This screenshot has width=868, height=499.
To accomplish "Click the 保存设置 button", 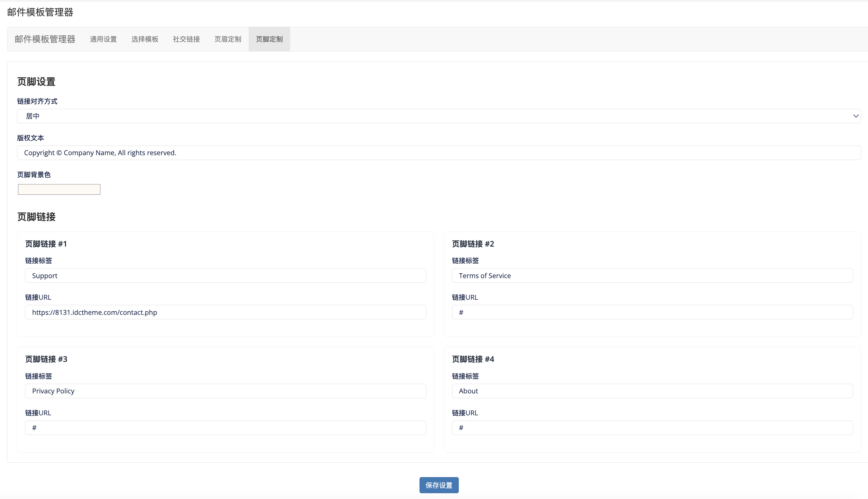I will (x=439, y=485).
